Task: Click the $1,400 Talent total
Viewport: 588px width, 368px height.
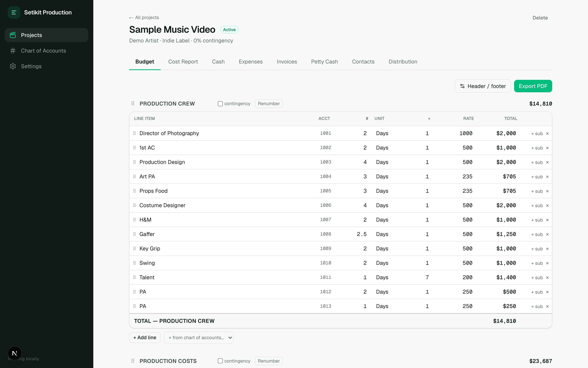Action: pos(506,277)
